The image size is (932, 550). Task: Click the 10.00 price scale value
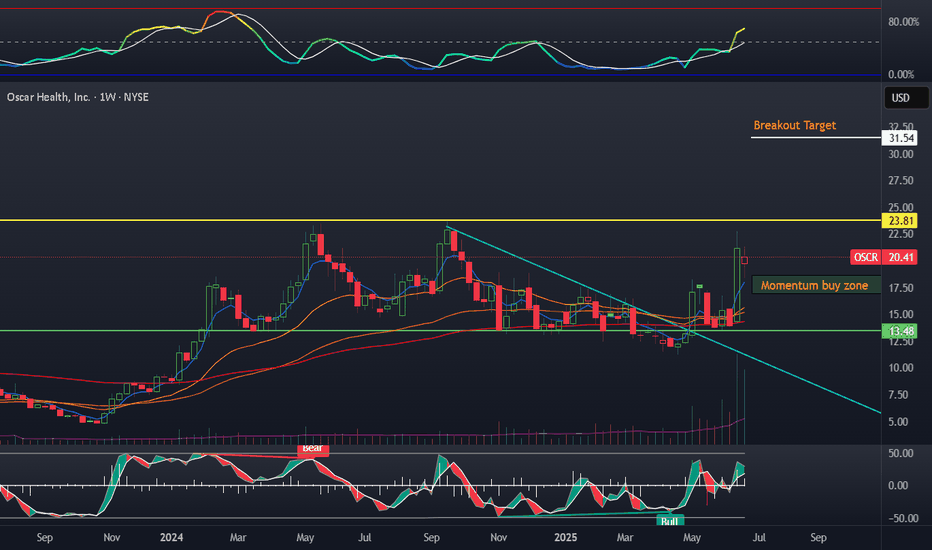point(900,368)
